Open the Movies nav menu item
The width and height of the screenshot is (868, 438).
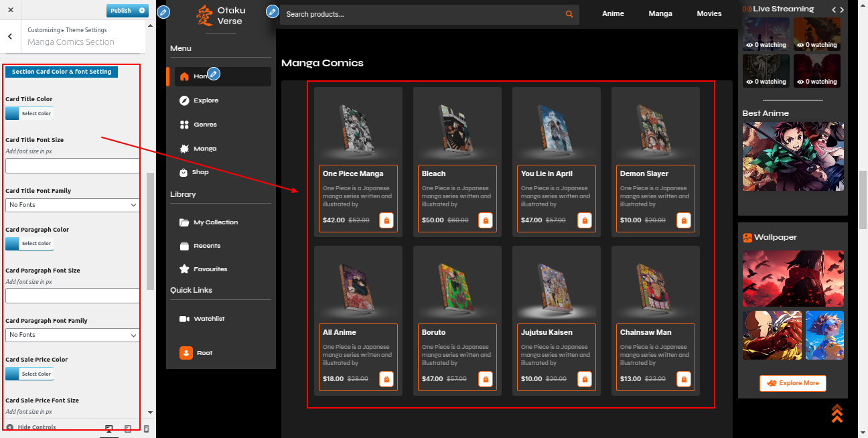[x=709, y=13]
